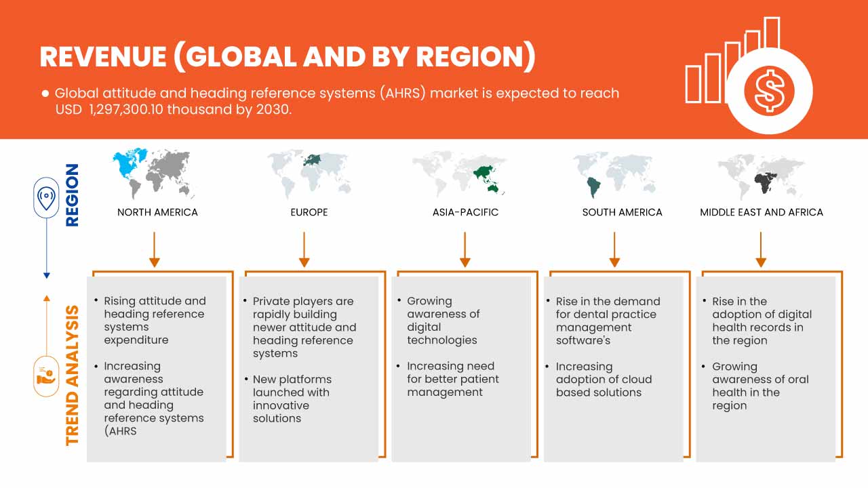
Task: Select the Middle East and Africa map
Action: coord(761,173)
